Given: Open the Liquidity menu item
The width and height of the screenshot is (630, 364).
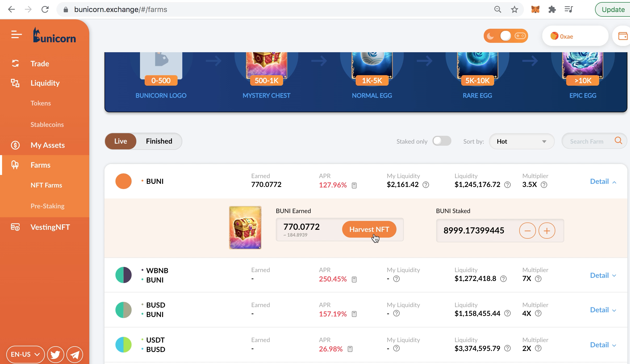Looking at the screenshot, I should click(45, 83).
